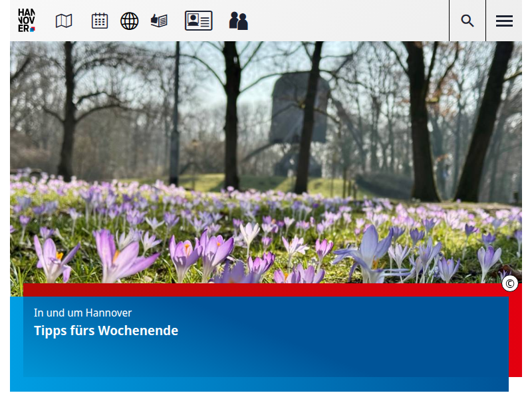Click the 'In und um Hannover' category label
The height and width of the screenshot is (399, 532).
(82, 313)
